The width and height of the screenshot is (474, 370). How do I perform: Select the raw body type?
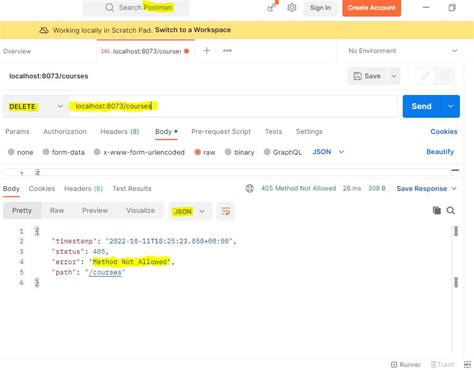click(x=205, y=152)
